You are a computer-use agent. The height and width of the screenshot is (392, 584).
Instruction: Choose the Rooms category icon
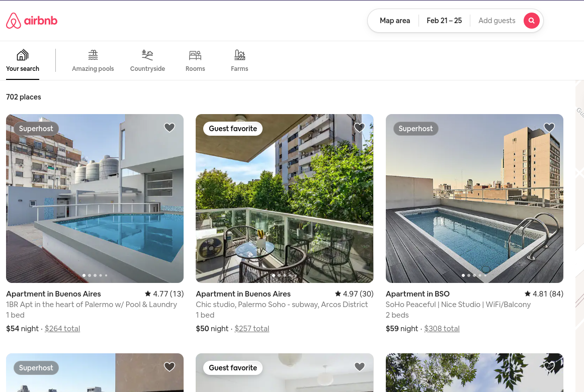[x=195, y=55]
